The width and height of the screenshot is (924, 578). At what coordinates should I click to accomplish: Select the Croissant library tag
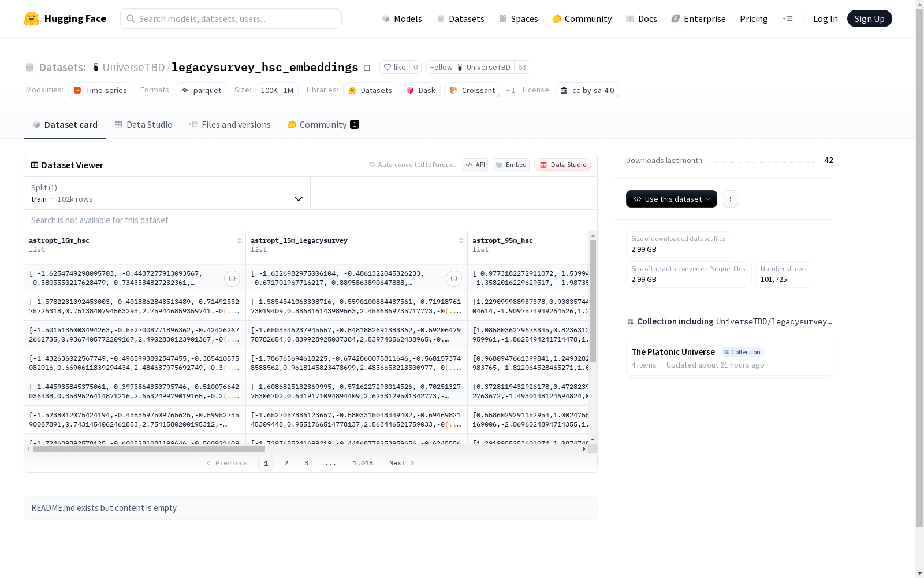(x=472, y=90)
